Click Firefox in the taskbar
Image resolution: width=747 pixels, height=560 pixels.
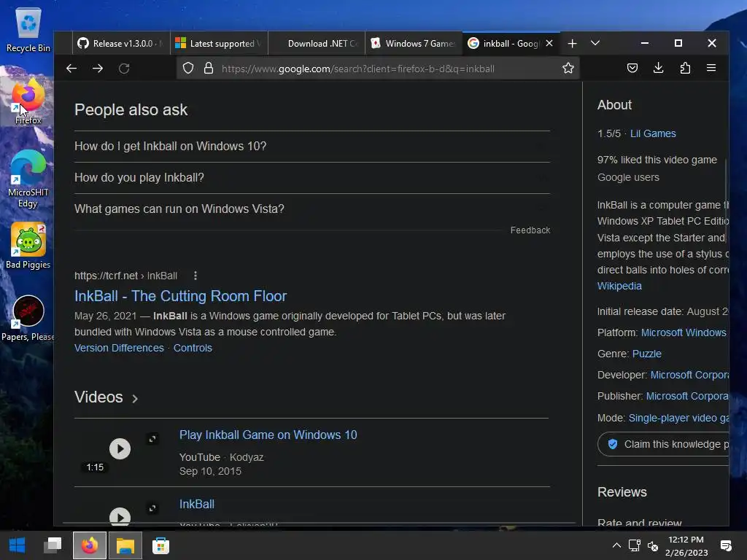point(89,545)
